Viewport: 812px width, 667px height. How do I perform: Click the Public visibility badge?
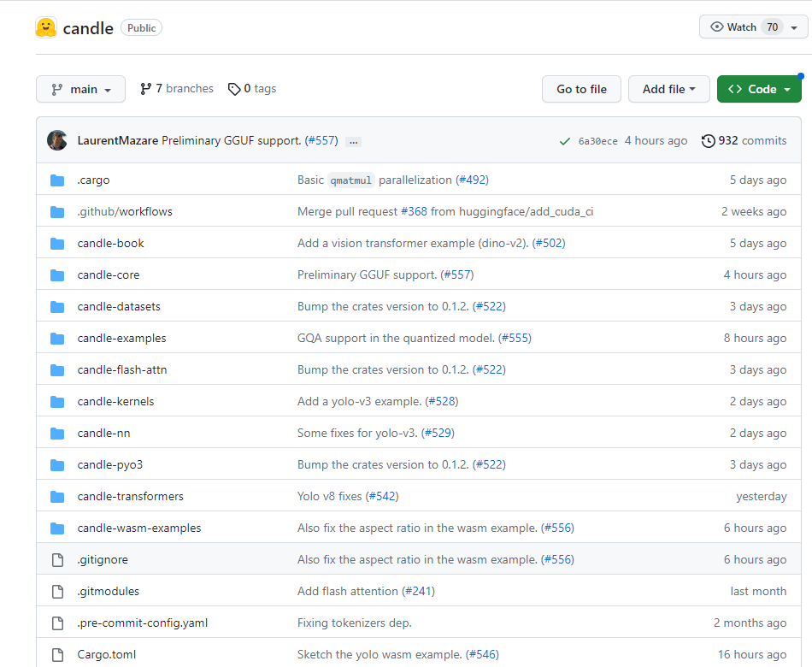click(x=141, y=27)
